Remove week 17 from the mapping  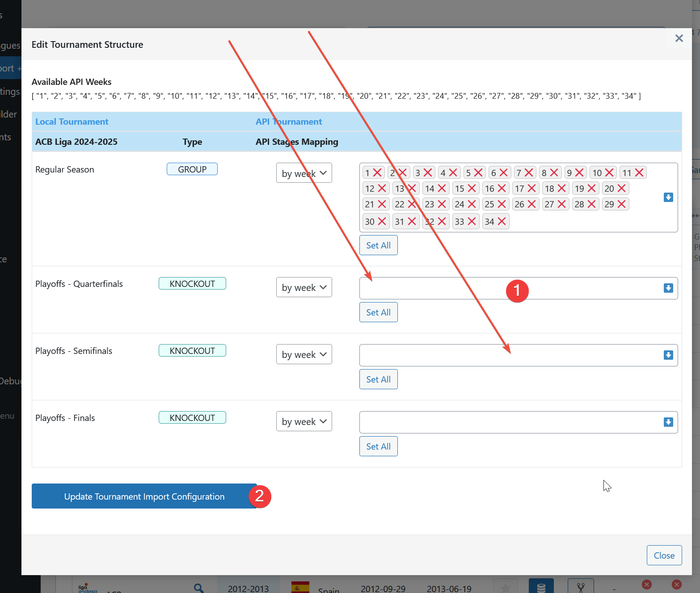[531, 188]
